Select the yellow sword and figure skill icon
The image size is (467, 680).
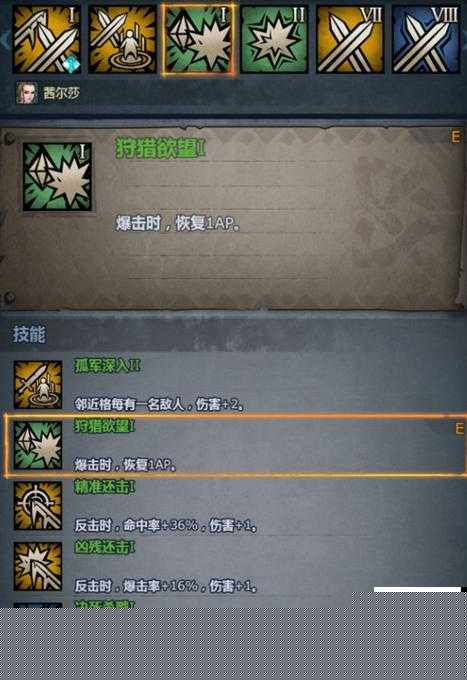pos(122,39)
